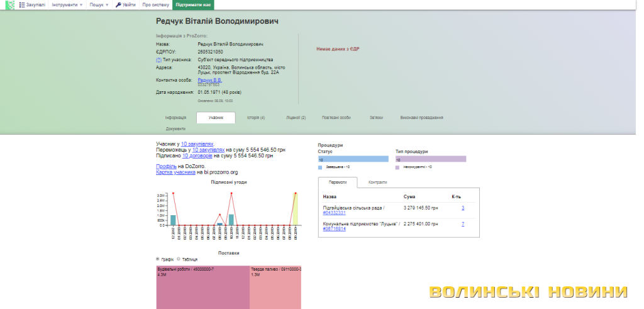Switch to the Контракти tab
This screenshot has height=309, width=644.
tap(377, 183)
